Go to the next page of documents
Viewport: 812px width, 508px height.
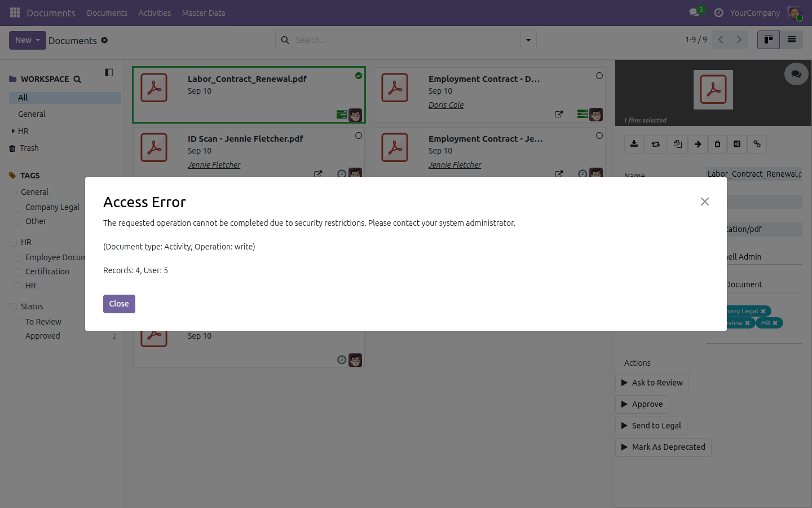[x=739, y=40]
